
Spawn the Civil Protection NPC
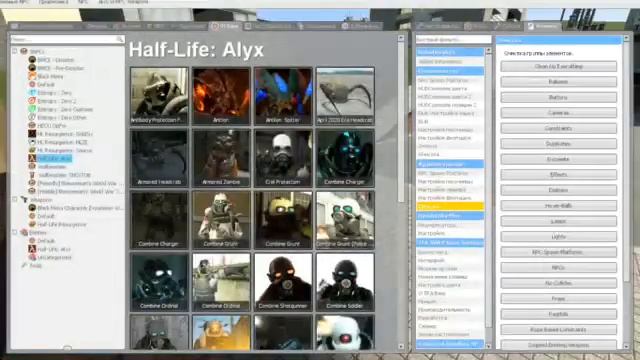[283, 158]
